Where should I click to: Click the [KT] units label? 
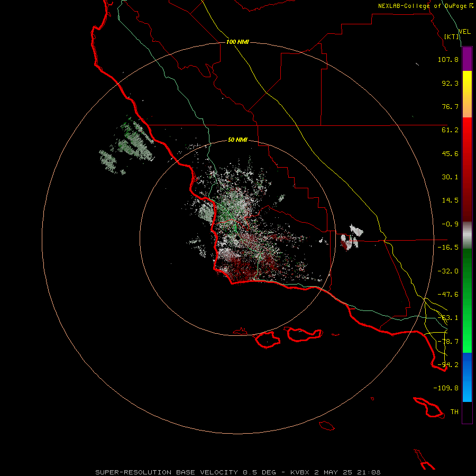pos(452,36)
